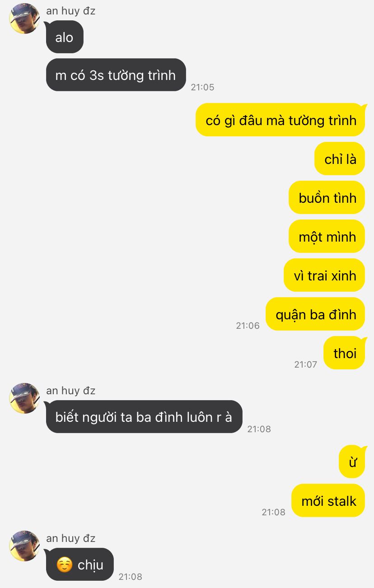Tap the 21:05 timestamp
374x588 pixels.
(x=202, y=87)
